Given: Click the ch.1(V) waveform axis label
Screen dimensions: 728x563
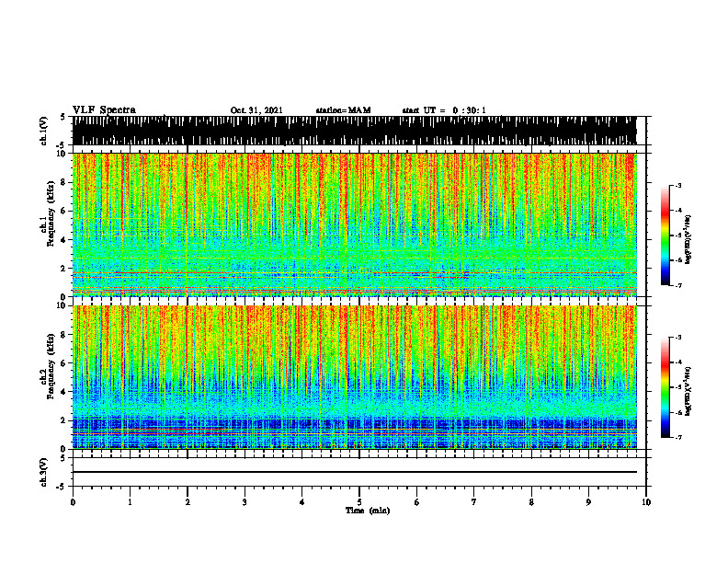Looking at the screenshot, I should coord(44,131).
